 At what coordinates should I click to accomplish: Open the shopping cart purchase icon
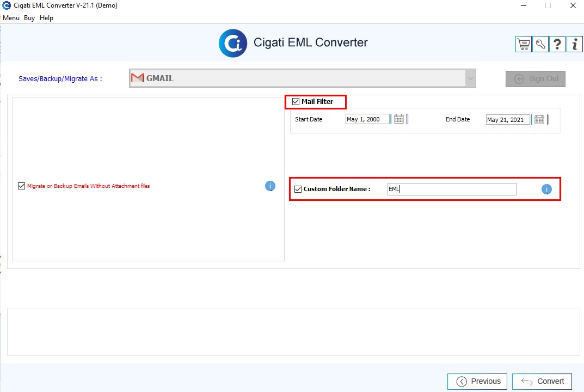[x=523, y=44]
